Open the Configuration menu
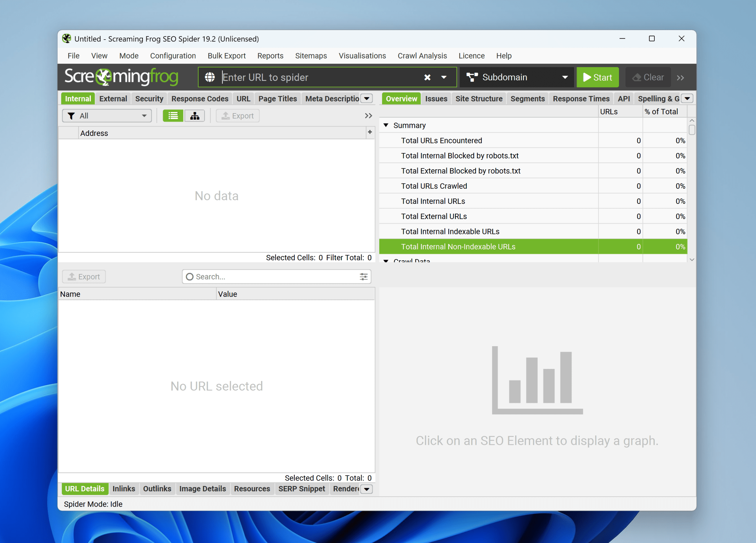 173,56
